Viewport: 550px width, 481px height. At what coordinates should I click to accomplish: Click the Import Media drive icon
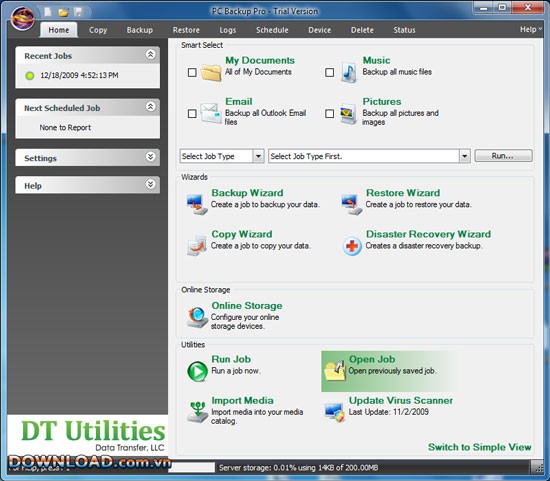click(x=197, y=412)
